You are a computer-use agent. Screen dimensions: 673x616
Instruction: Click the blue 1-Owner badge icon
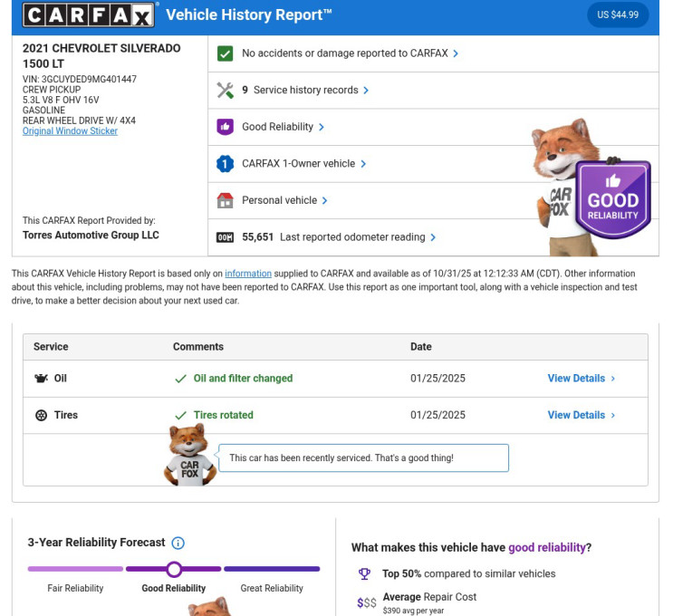pyautogui.click(x=226, y=164)
